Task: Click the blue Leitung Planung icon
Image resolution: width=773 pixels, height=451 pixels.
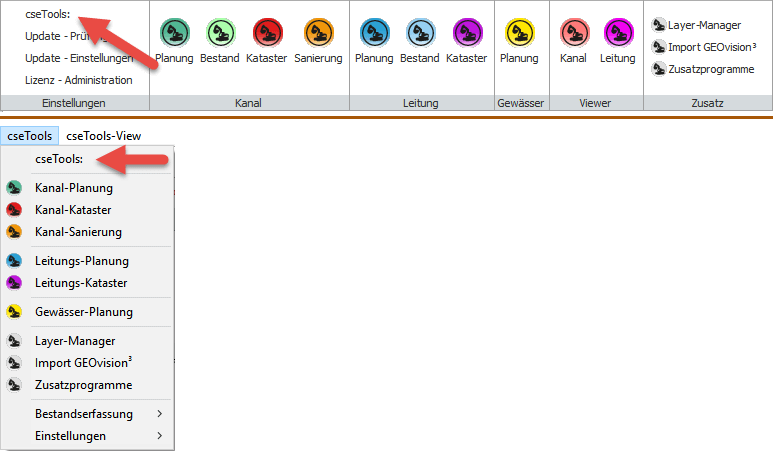Action: click(x=374, y=34)
